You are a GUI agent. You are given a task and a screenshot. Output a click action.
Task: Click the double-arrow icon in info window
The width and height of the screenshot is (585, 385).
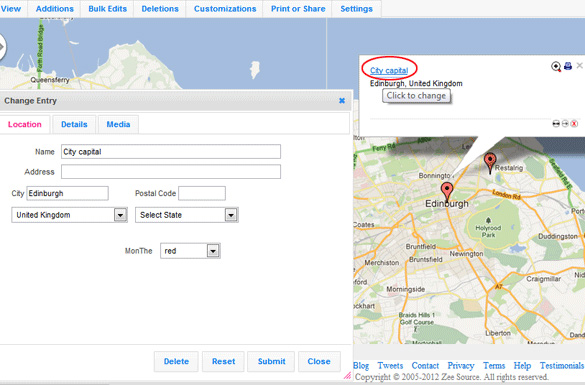(x=556, y=123)
